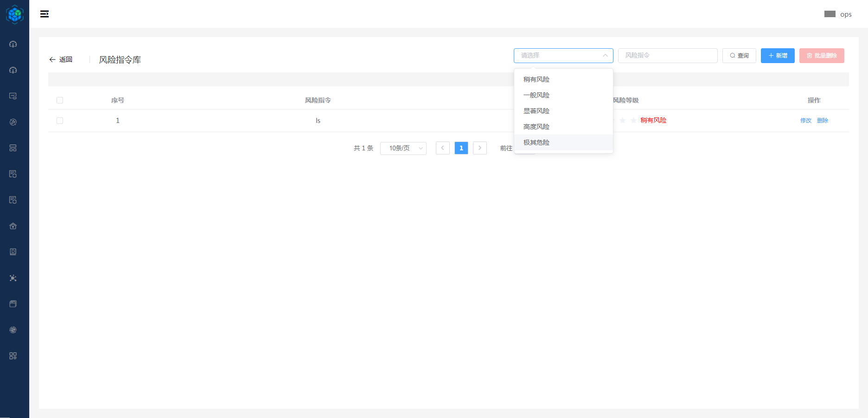868x418 pixels.
Task: Choose 极其危险 from the dropdown list
Action: (536, 142)
